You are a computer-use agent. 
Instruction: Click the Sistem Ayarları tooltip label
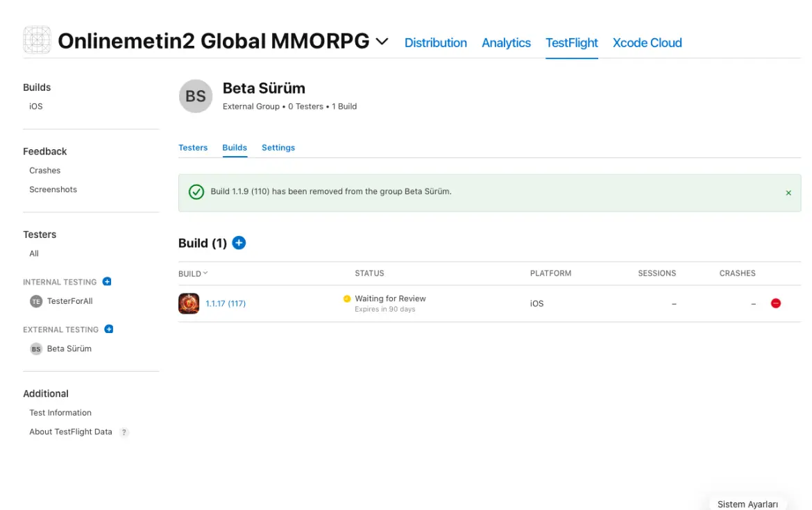coord(747,504)
